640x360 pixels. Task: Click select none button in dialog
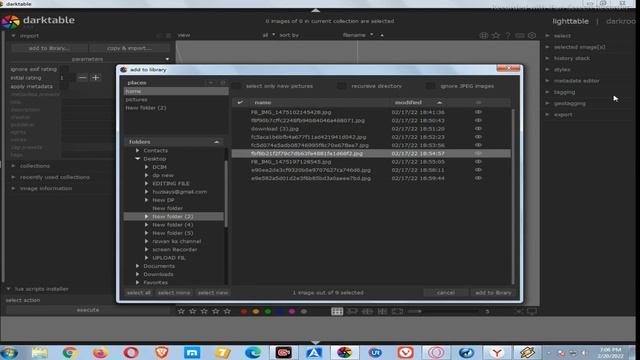pos(174,293)
